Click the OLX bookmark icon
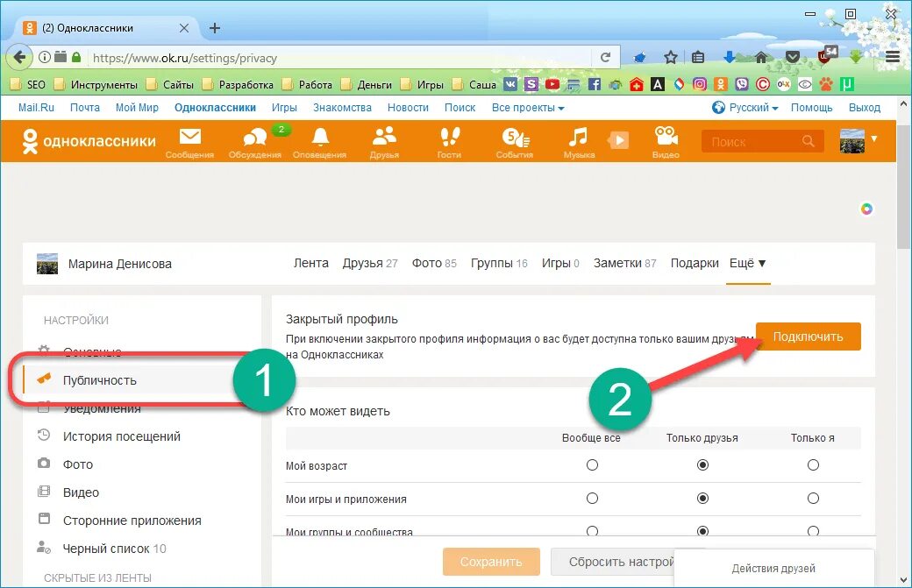The height and width of the screenshot is (588, 912). 783,84
